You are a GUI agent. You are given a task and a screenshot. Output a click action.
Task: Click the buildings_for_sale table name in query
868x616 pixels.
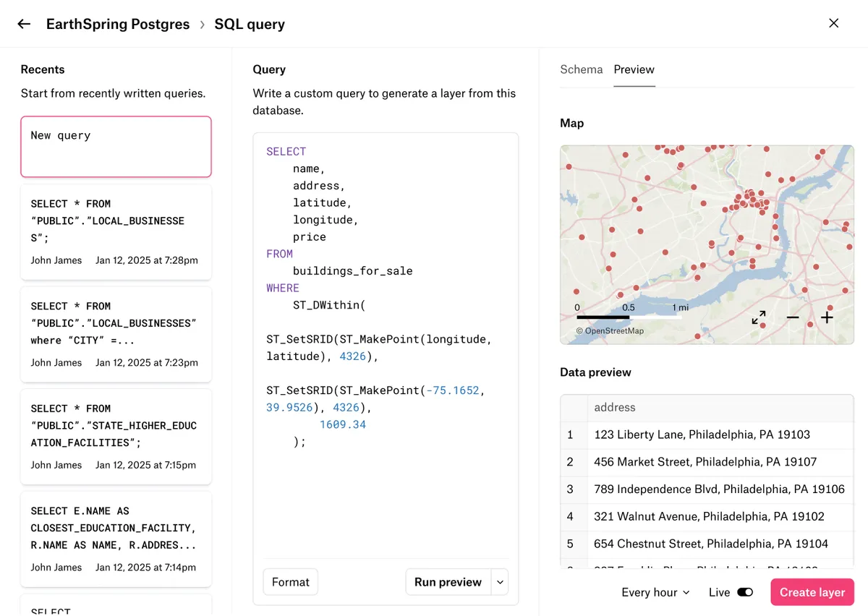click(x=352, y=271)
